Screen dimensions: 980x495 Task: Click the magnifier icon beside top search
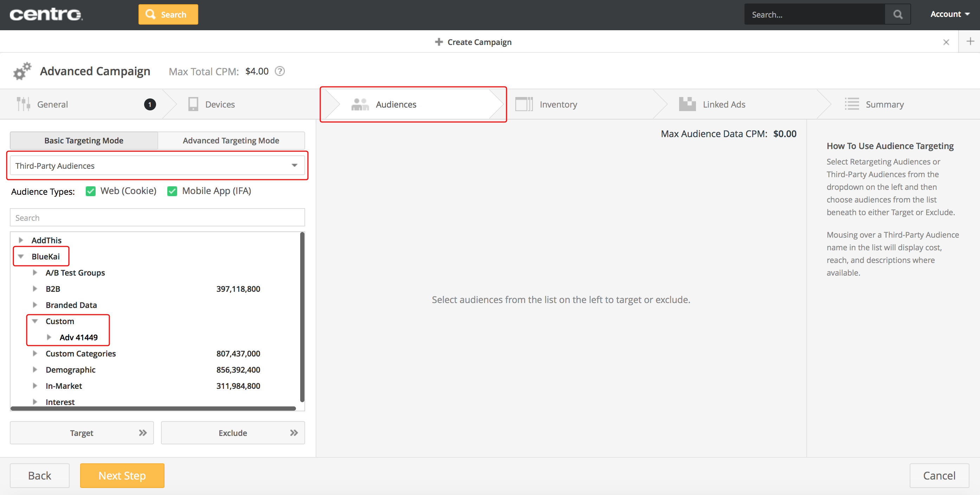tap(897, 14)
